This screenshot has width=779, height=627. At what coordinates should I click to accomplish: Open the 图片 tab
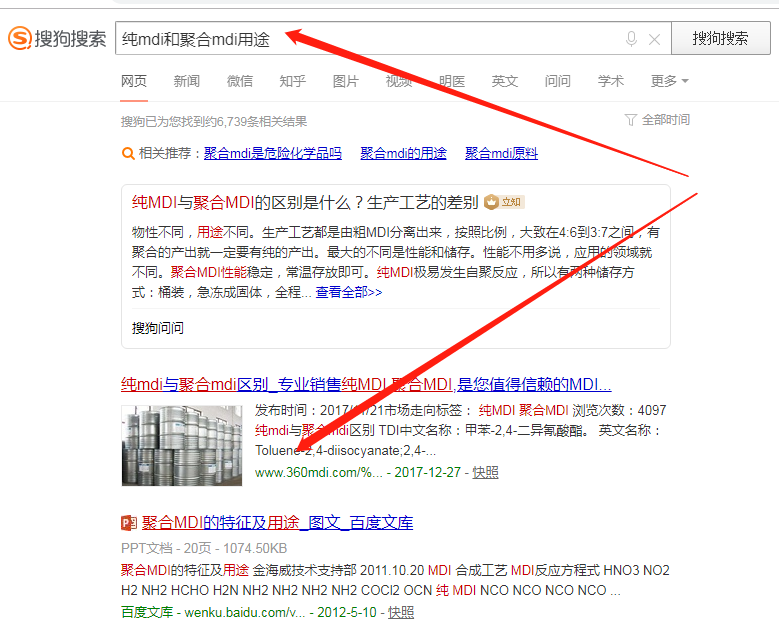click(x=346, y=81)
